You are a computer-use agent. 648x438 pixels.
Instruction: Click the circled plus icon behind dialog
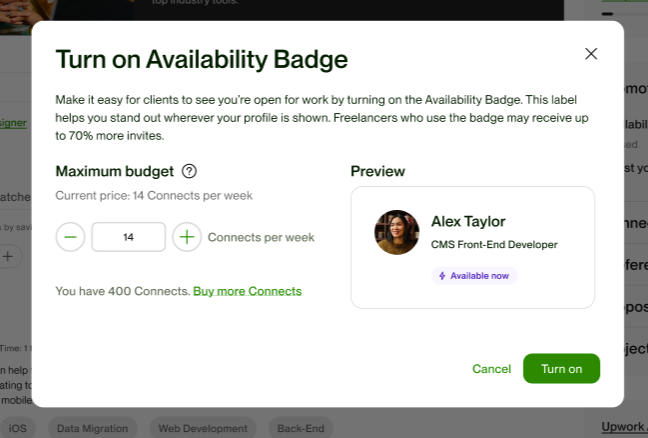point(7,256)
